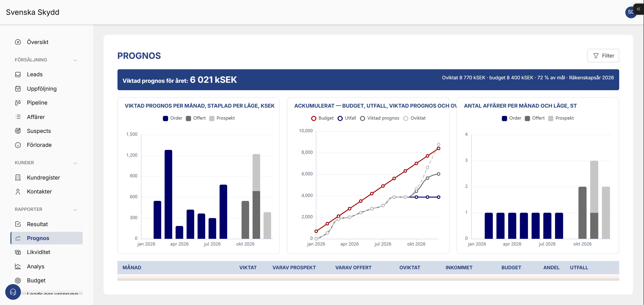Toggle Offert series in monthly forecast chart
The width and height of the screenshot is (644, 305).
pos(196,118)
